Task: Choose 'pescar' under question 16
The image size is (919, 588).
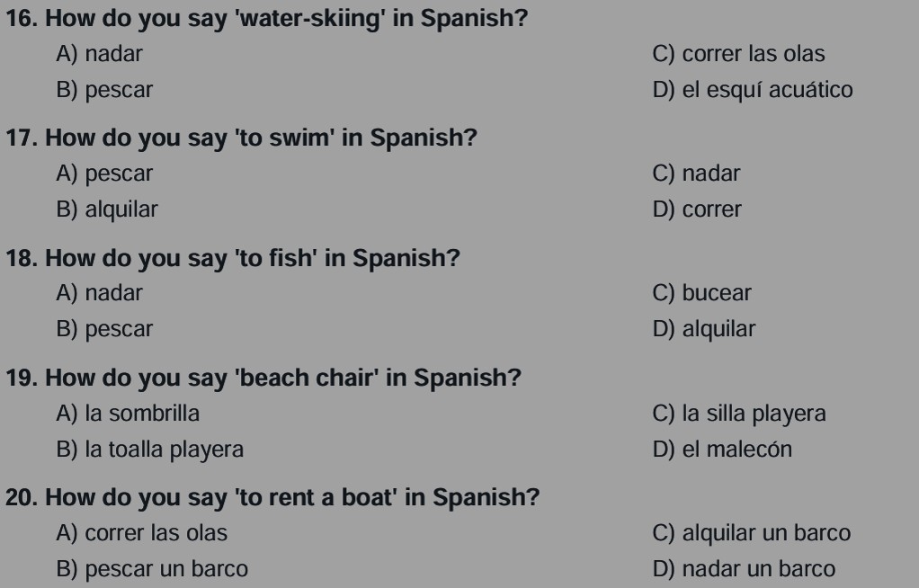Action: pyautogui.click(x=104, y=90)
